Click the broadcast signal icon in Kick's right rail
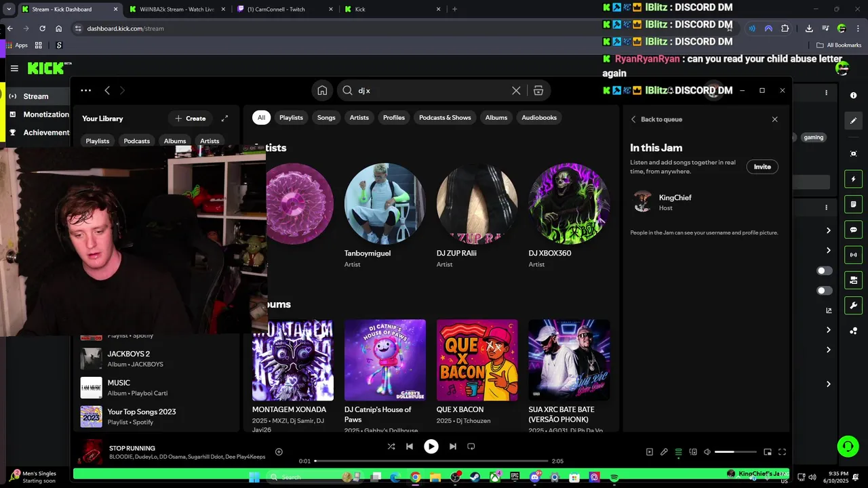Viewport: 868px width, 488px height. pyautogui.click(x=853, y=255)
